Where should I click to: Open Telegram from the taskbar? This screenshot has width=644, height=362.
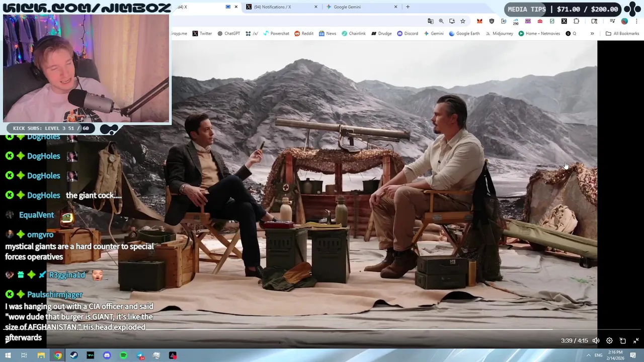[140, 355]
